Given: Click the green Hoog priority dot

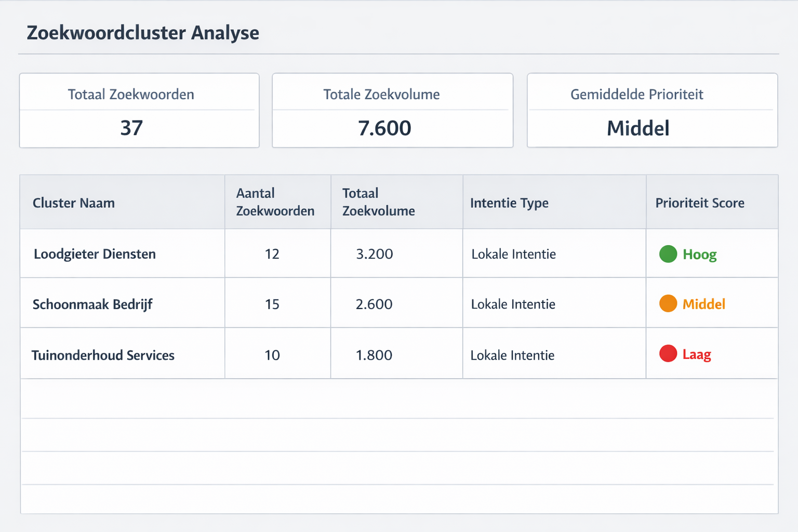Looking at the screenshot, I should click(x=668, y=254).
